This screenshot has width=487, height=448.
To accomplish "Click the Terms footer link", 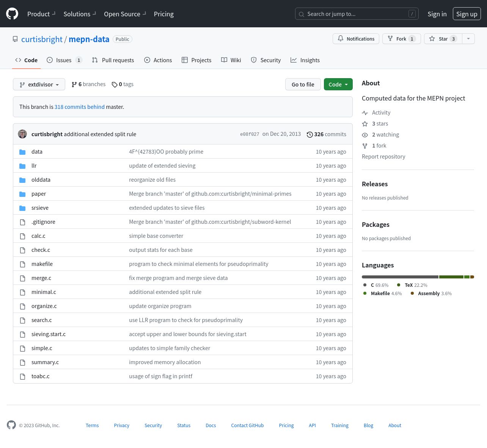I will [92, 426].
